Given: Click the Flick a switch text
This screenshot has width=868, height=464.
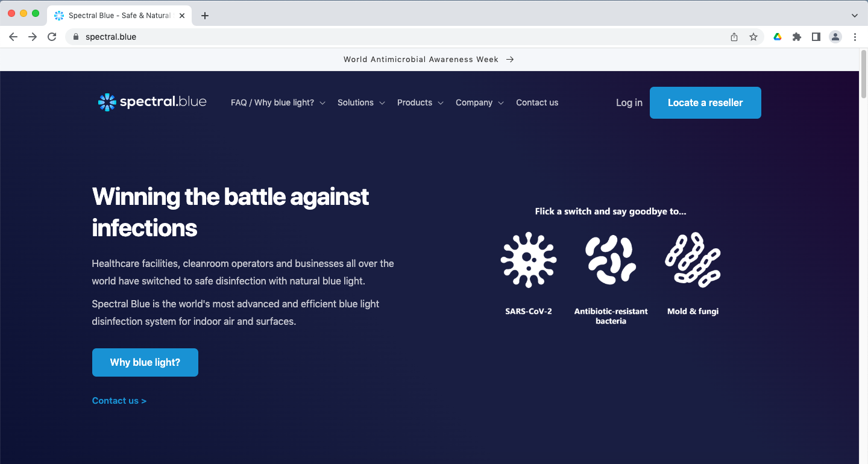Looking at the screenshot, I should [611, 212].
